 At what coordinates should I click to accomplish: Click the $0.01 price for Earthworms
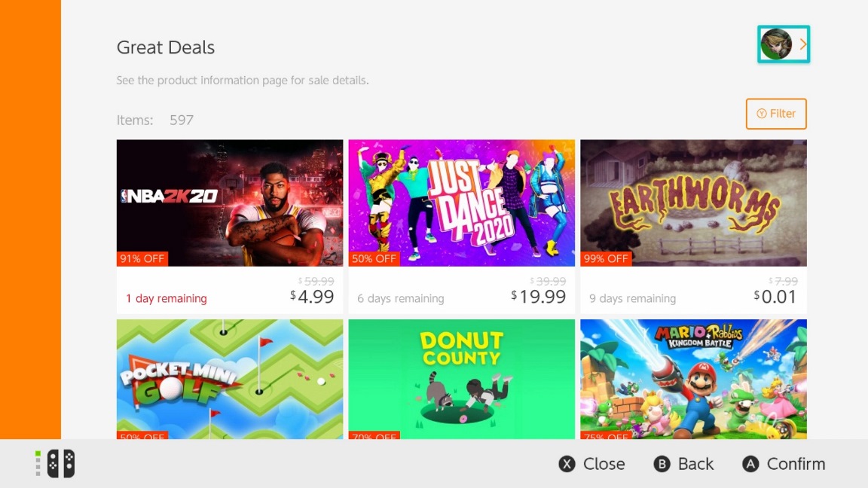pos(775,297)
